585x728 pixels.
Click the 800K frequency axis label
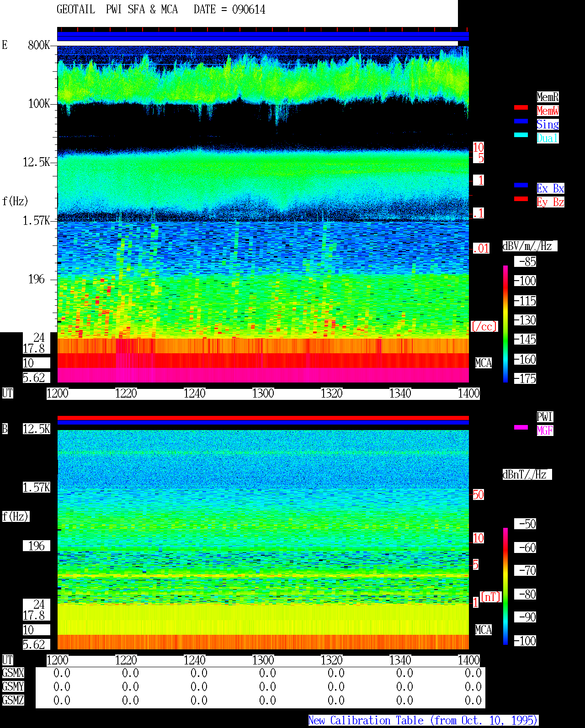(x=39, y=45)
